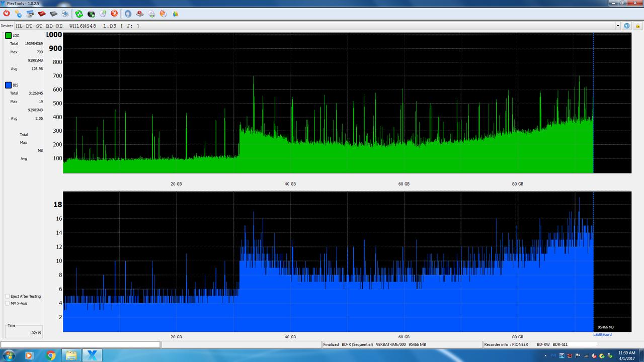644x362 pixels.
Task: Click BDR-S11 recorder model text
Action: pos(560,344)
